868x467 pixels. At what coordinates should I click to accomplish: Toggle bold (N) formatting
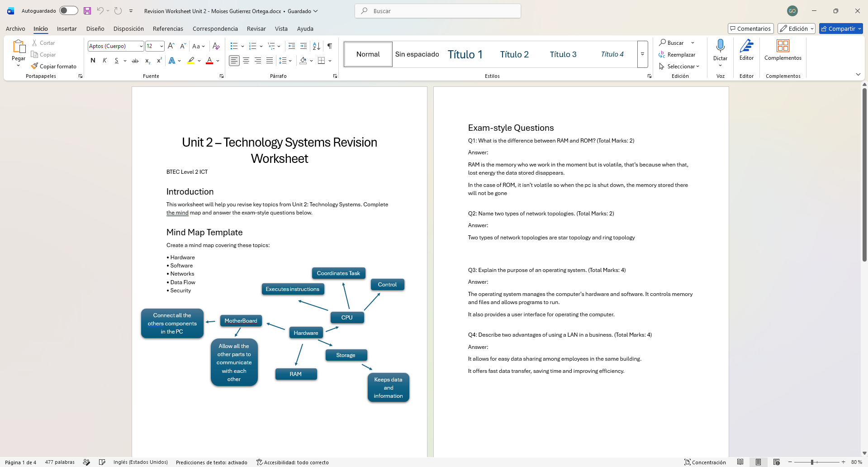click(x=93, y=61)
